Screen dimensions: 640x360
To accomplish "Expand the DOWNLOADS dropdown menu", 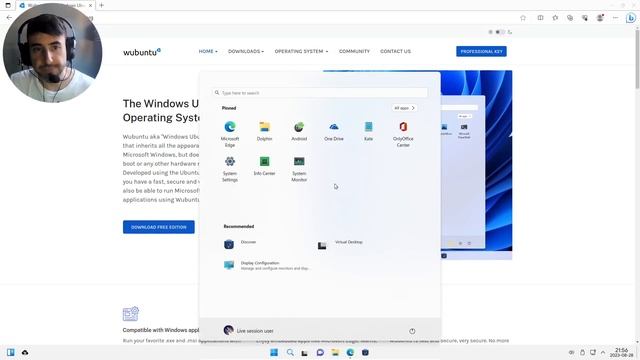I will tap(246, 51).
